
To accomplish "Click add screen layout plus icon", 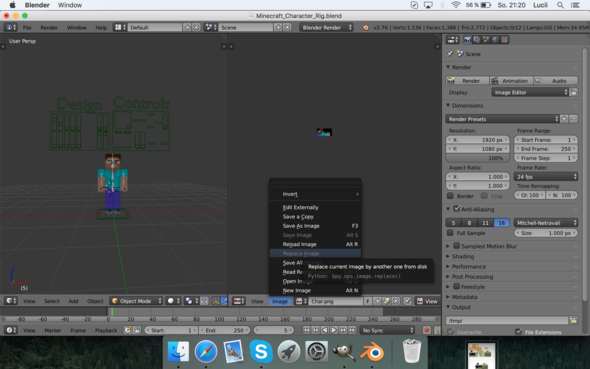I will point(187,27).
